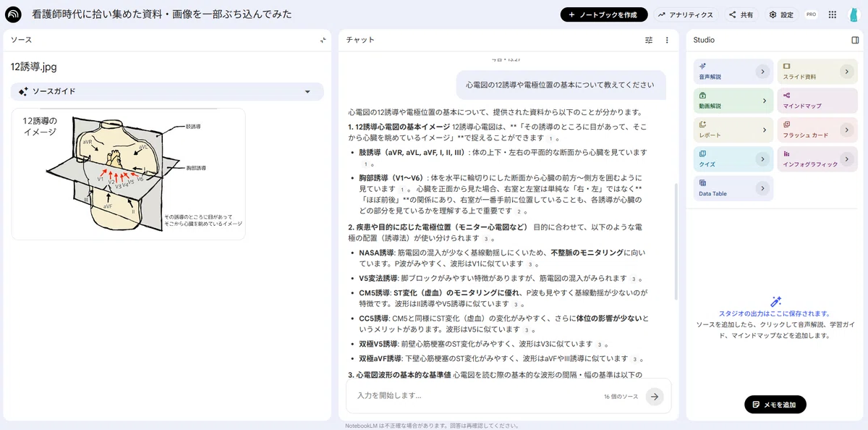Click the フラッシュ カード cards icon
This screenshot has width=868, height=430.
(x=787, y=125)
